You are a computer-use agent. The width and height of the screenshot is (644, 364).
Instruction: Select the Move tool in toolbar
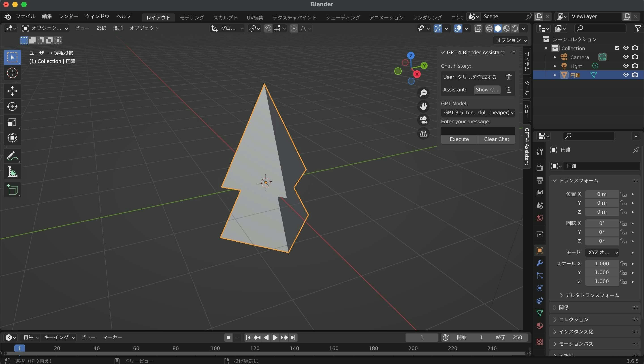coord(12,91)
